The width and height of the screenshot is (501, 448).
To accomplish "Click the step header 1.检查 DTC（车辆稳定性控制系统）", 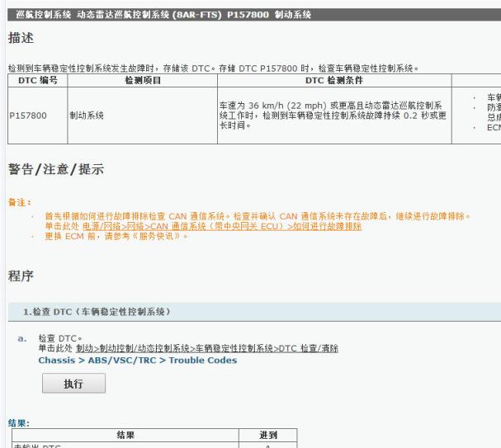I will (254, 312).
